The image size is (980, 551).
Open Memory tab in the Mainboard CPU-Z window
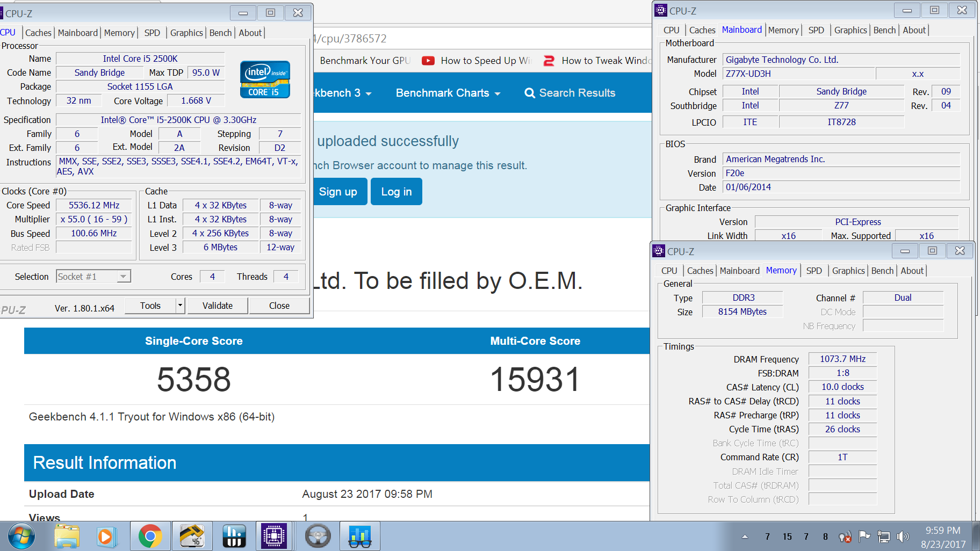tap(783, 31)
